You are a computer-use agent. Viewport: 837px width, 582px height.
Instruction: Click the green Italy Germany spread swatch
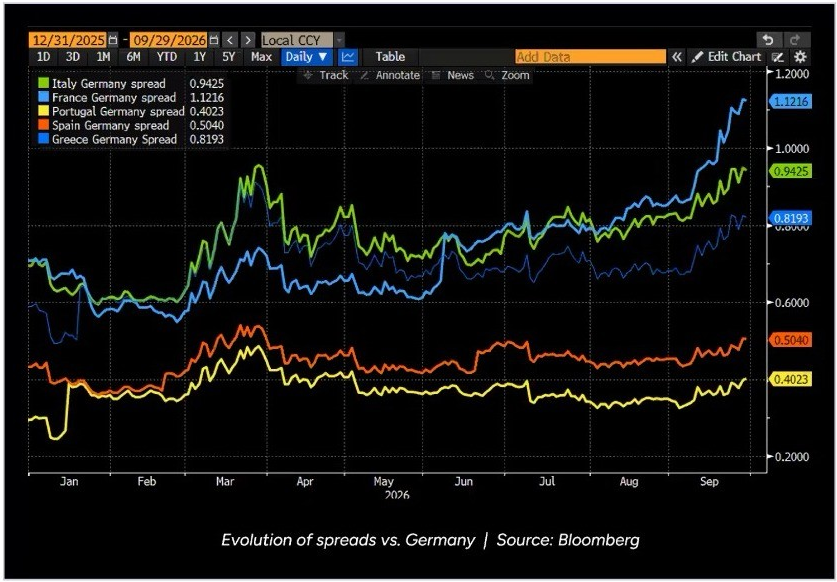43,83
